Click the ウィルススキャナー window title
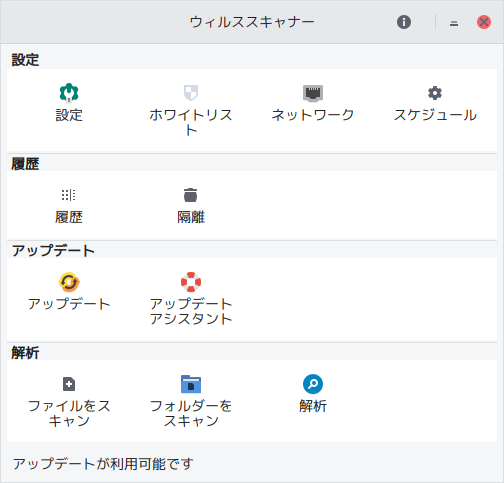This screenshot has width=504, height=483. 252,22
